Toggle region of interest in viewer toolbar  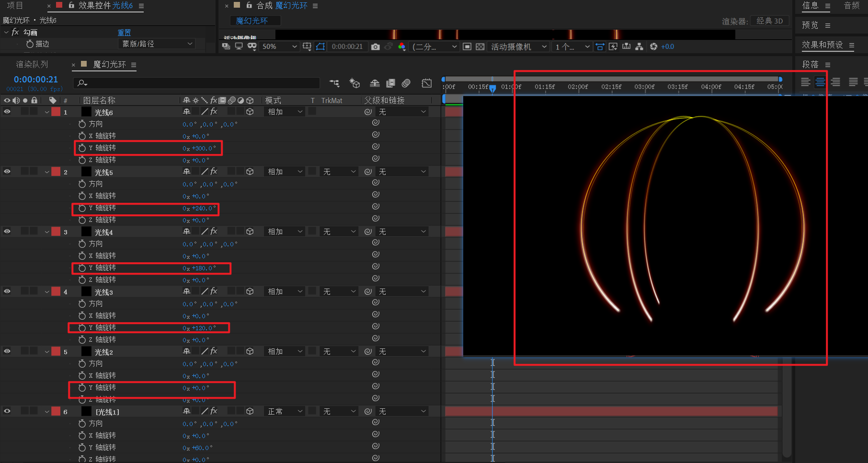click(x=467, y=46)
